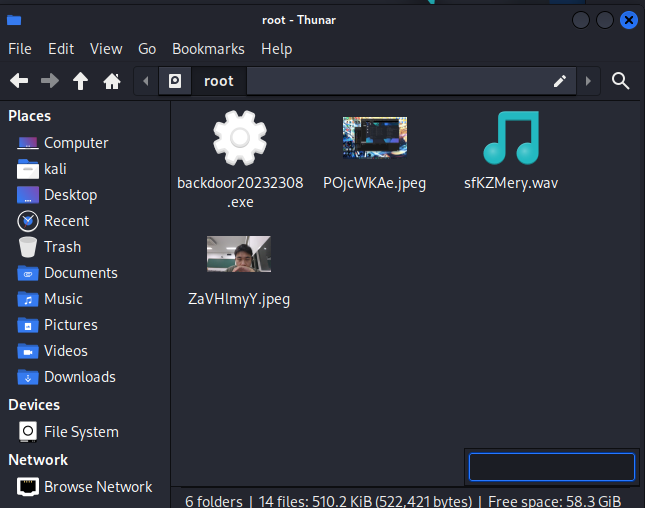The image size is (645, 508).
Task: Open File System under Devices
Action: pyautogui.click(x=68, y=432)
